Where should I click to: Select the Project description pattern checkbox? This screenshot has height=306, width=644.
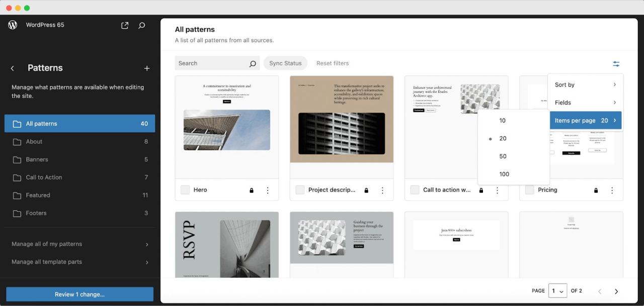click(x=300, y=190)
